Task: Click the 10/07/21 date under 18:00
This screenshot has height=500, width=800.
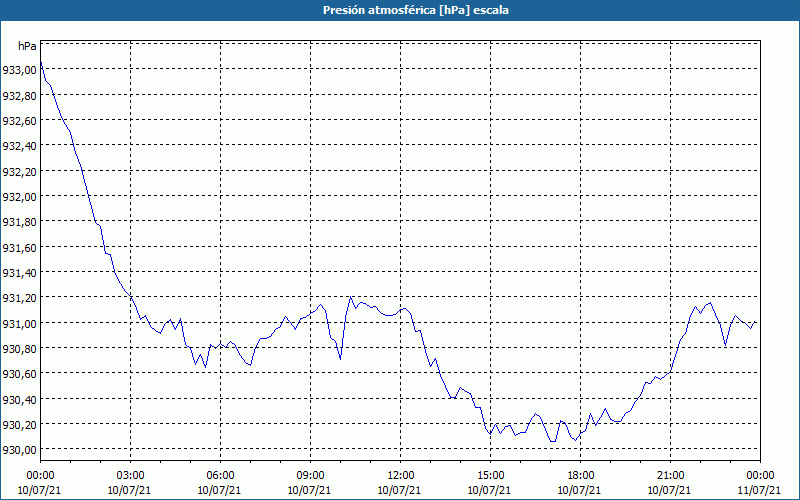Action: coord(580,490)
